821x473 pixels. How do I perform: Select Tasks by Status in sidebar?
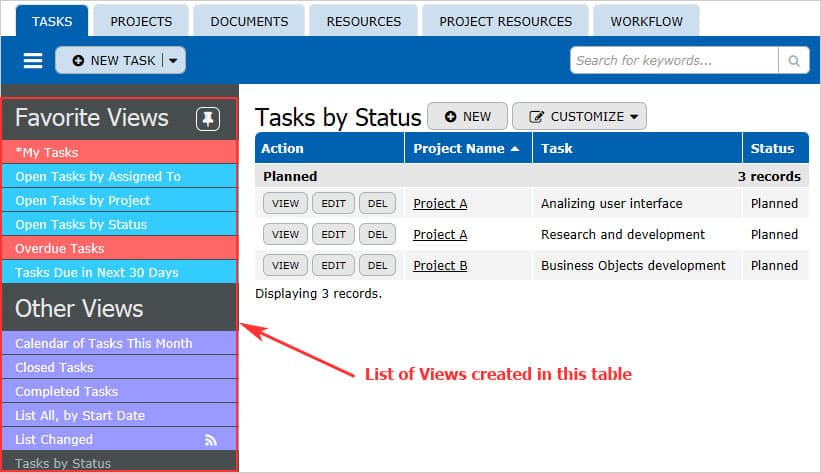click(119, 463)
